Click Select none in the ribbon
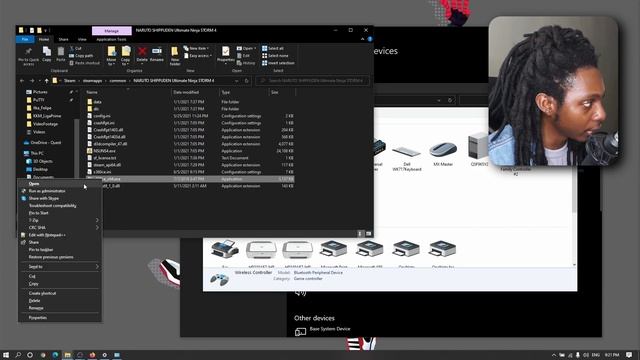Screen dimensions: 640x360 click(275, 56)
